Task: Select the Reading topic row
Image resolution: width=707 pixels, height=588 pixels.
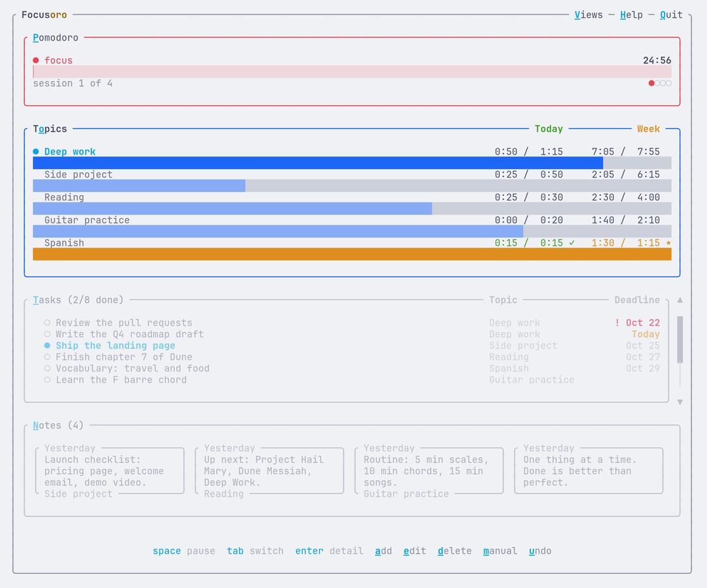Action: point(352,197)
